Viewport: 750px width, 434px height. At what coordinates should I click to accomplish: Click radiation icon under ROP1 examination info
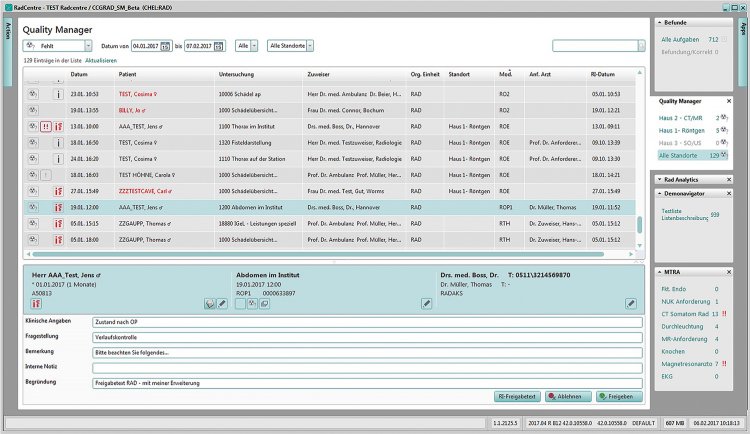pos(252,303)
